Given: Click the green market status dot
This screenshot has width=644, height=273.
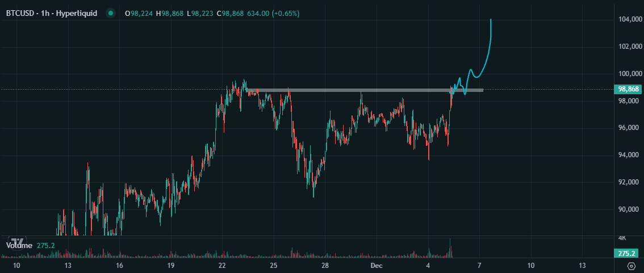Looking at the screenshot, I should pos(110,13).
